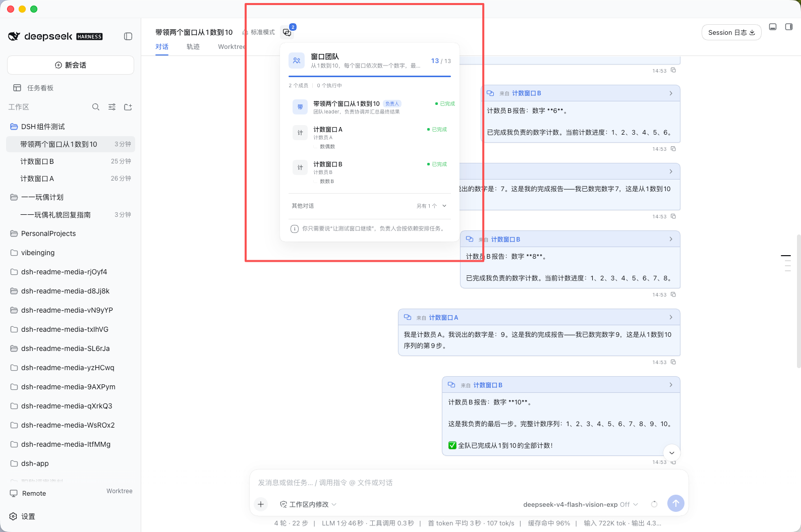The image size is (801, 532).
Task: Expand 其他对话 另有1个 in team popup
Action: coord(369,206)
